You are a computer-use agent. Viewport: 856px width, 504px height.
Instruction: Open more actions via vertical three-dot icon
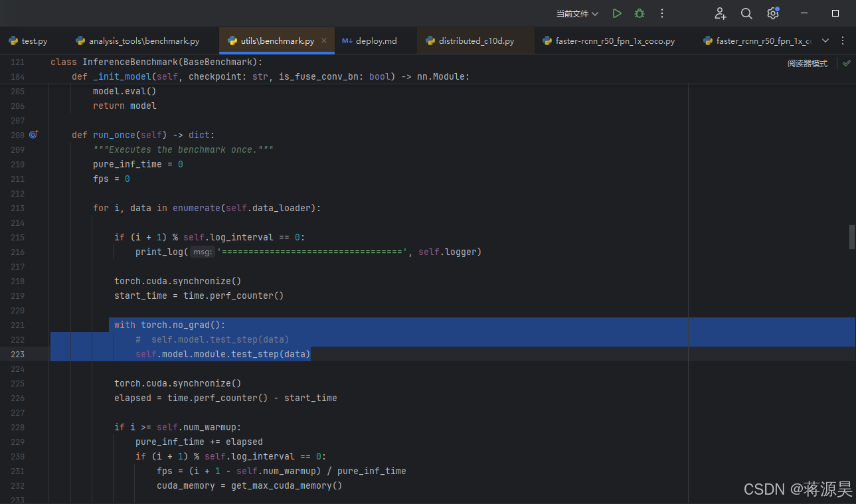[661, 13]
